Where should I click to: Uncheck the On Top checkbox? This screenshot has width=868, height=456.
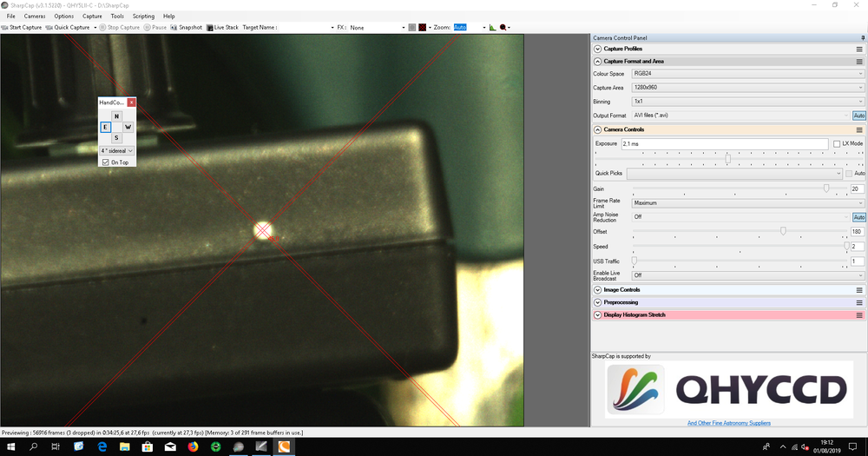click(106, 162)
